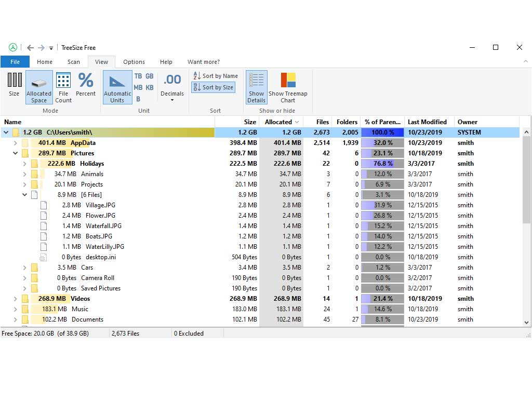532x399 pixels.
Task: Click the scrollbar down arrow
Action: tap(526, 323)
